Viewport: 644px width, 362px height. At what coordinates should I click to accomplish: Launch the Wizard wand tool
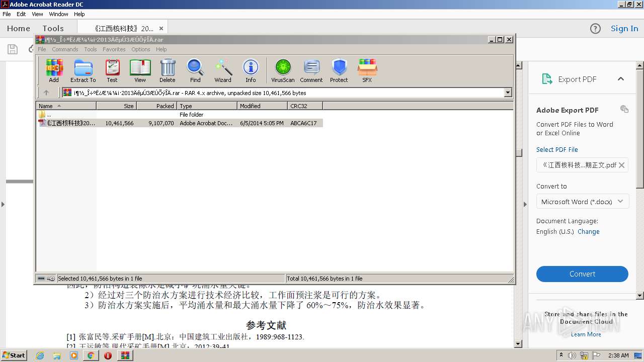pos(223,70)
